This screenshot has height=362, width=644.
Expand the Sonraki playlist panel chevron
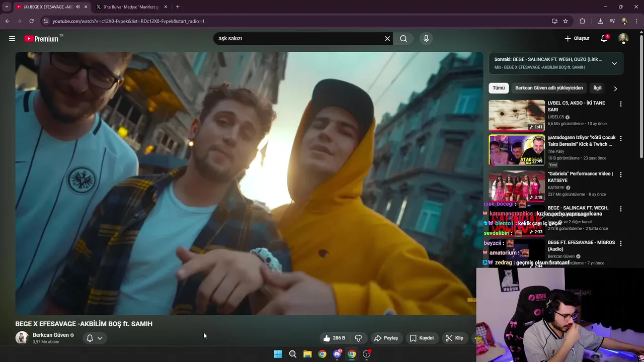point(614,63)
